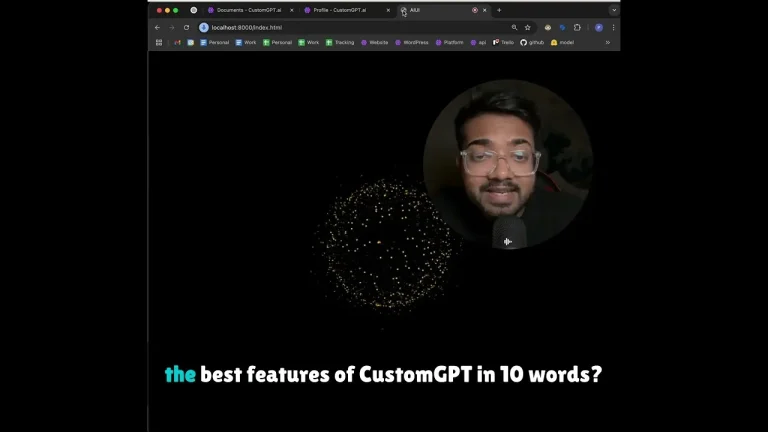Open the Calendar bookmark icon
This screenshot has height=432, width=768.
(191, 43)
